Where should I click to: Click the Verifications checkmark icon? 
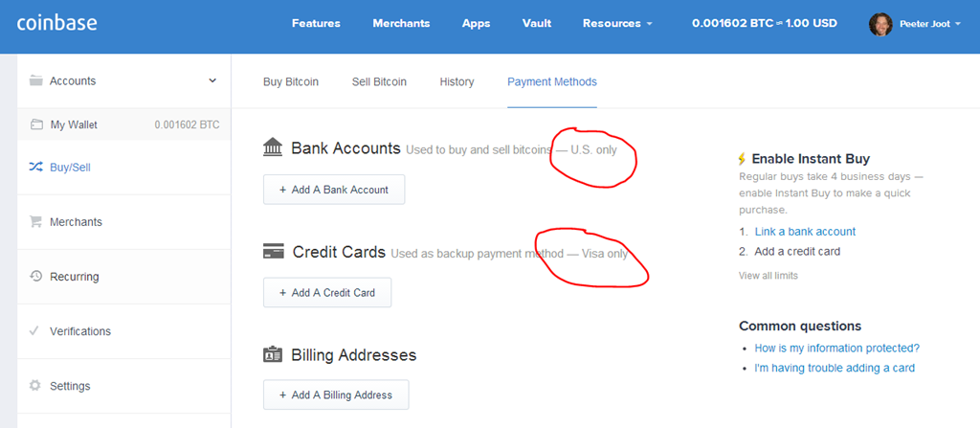pos(34,330)
